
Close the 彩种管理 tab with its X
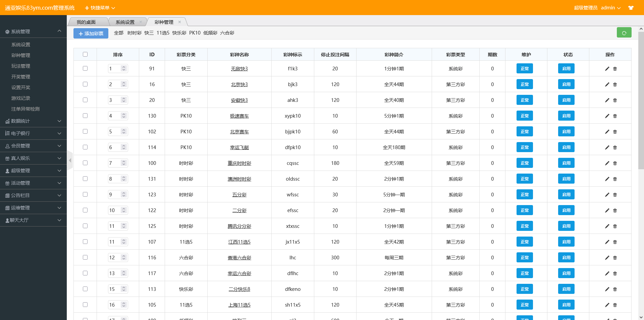[179, 22]
